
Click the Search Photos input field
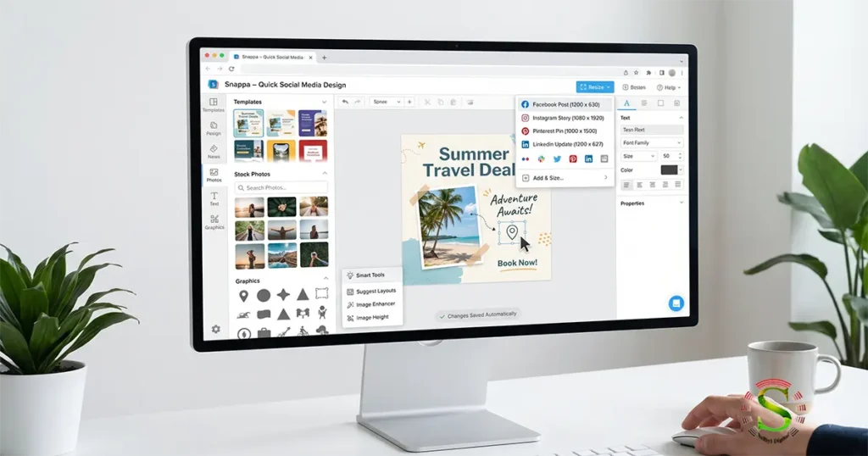281,187
